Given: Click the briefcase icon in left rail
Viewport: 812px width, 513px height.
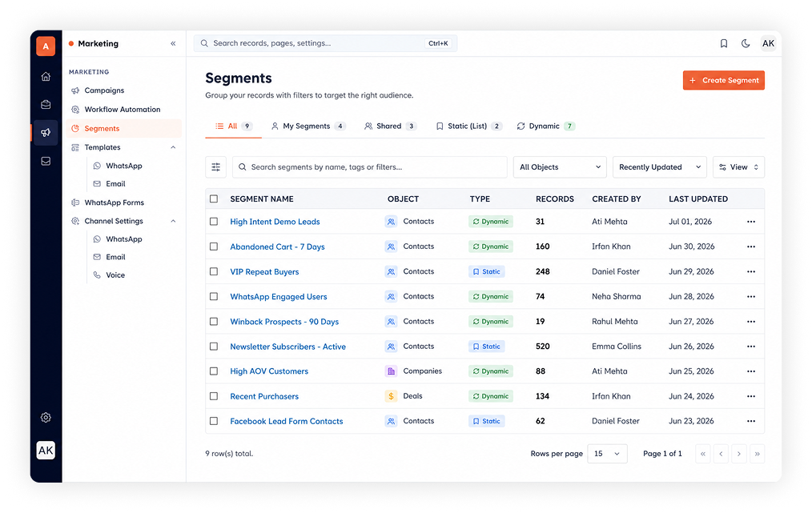Looking at the screenshot, I should click(x=46, y=105).
